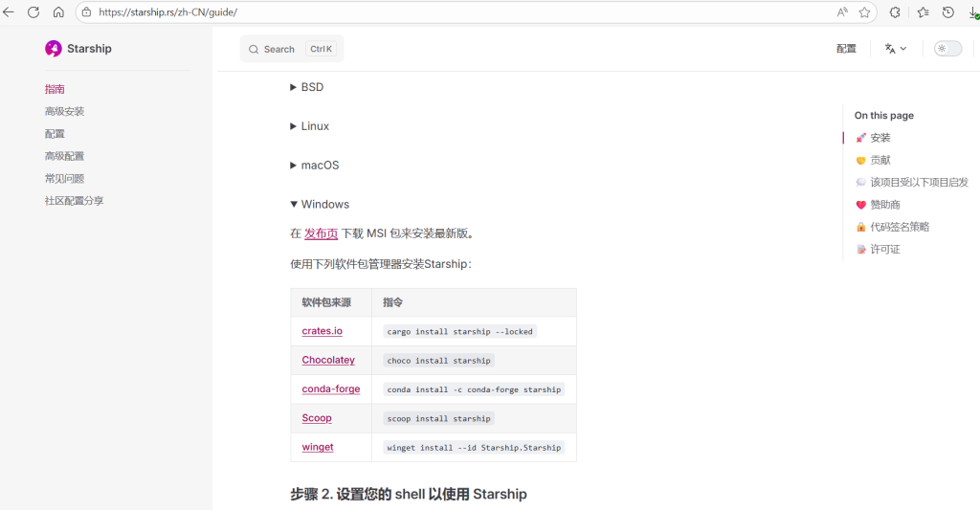Open Read aloud icon in address bar

pyautogui.click(x=842, y=11)
